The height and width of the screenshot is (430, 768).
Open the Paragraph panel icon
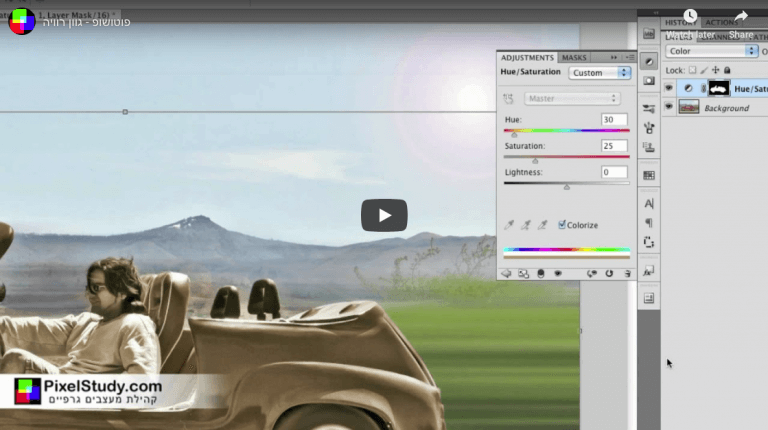tap(648, 223)
